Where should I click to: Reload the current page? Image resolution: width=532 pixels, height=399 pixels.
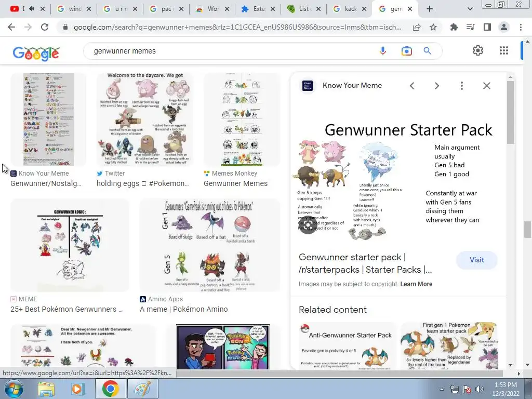click(45, 27)
